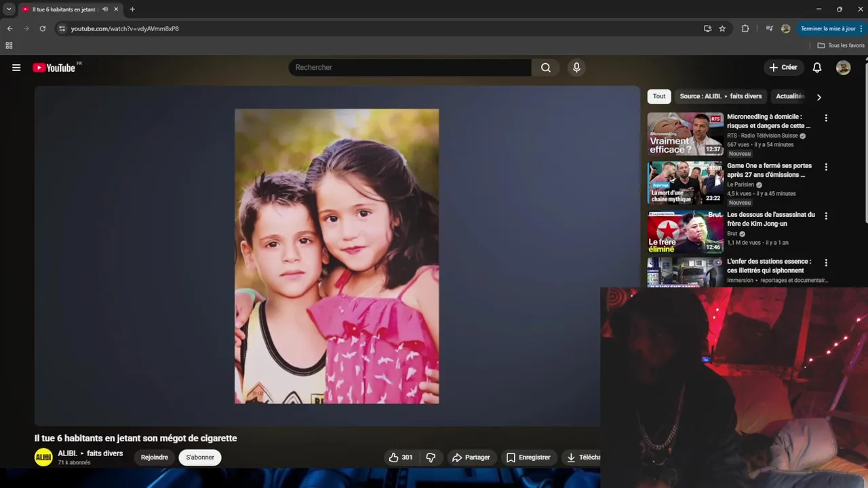Dislike the video with the thumbs-down button

[x=431, y=457]
